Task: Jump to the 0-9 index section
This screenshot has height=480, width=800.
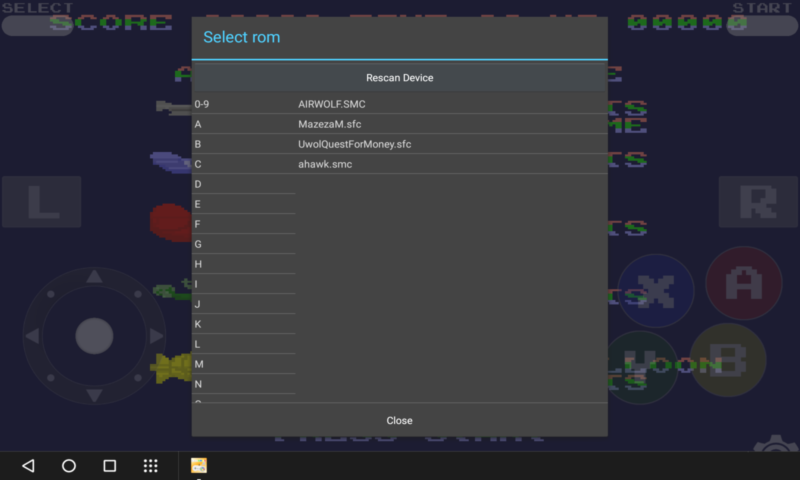Action: 243,104
